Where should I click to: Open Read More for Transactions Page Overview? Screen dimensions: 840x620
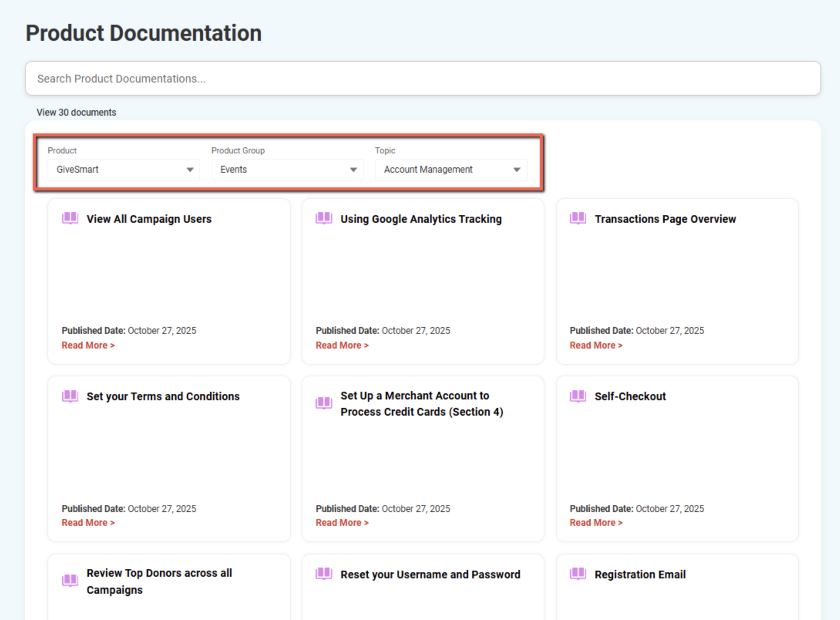[x=596, y=345]
